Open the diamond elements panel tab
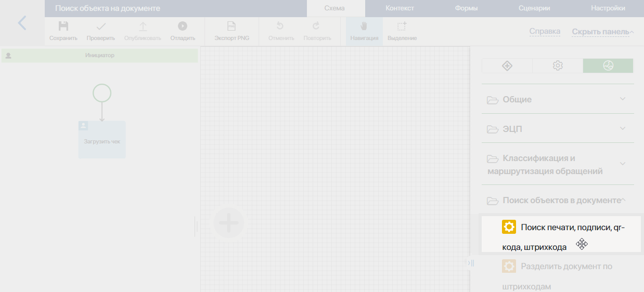 coord(507,65)
